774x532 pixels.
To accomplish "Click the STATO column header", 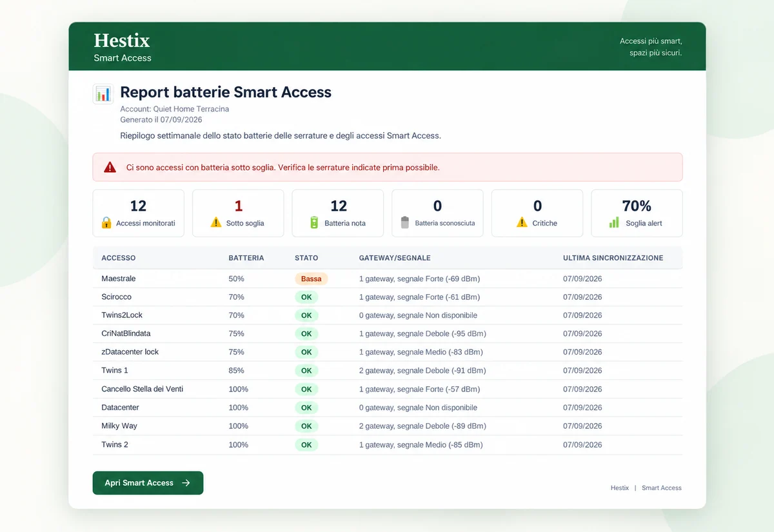I will point(306,258).
